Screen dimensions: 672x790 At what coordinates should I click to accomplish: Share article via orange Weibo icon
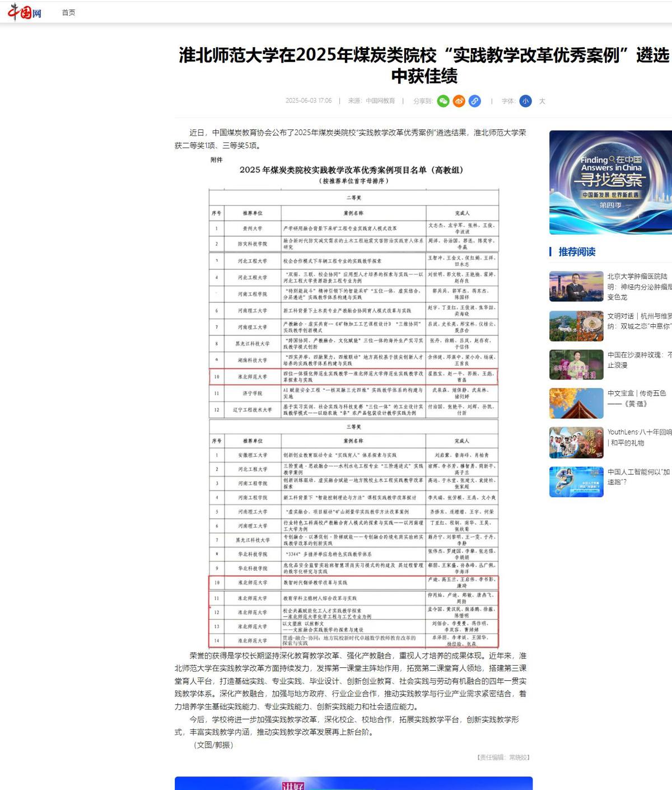coord(459,101)
